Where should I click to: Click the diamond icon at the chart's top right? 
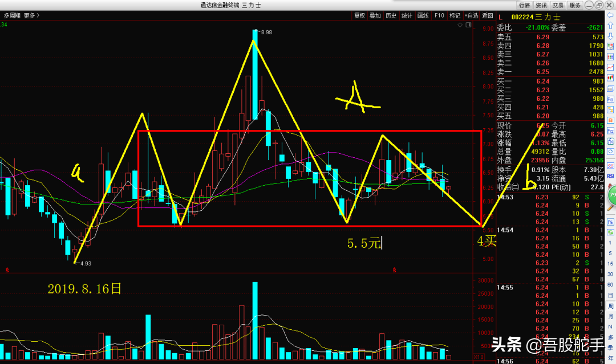click(460, 24)
